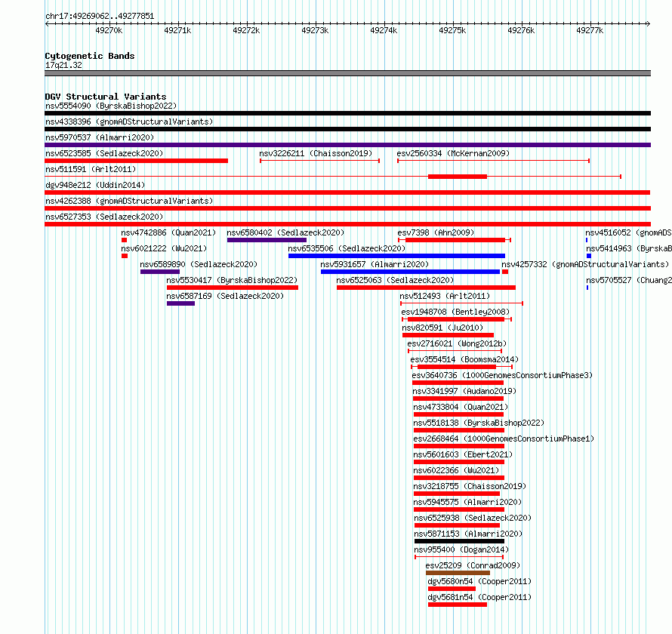The image size is (672, 634).
Task: Click the esv25209 (Conrad2009) label
Action: (473, 565)
